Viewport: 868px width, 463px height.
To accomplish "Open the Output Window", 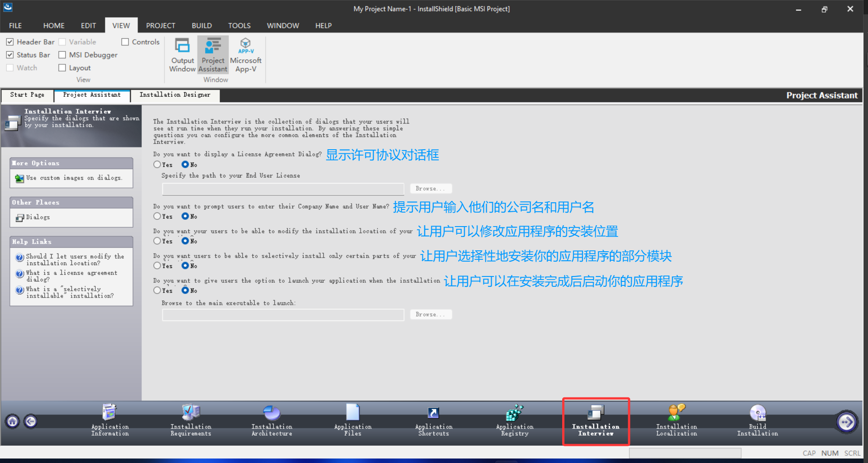I will (x=182, y=55).
